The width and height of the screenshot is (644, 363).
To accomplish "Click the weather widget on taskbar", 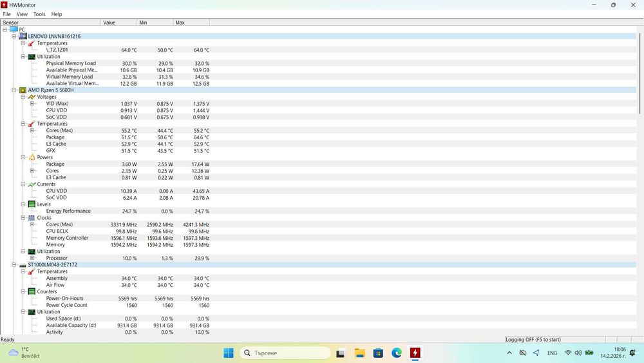I will (x=24, y=353).
